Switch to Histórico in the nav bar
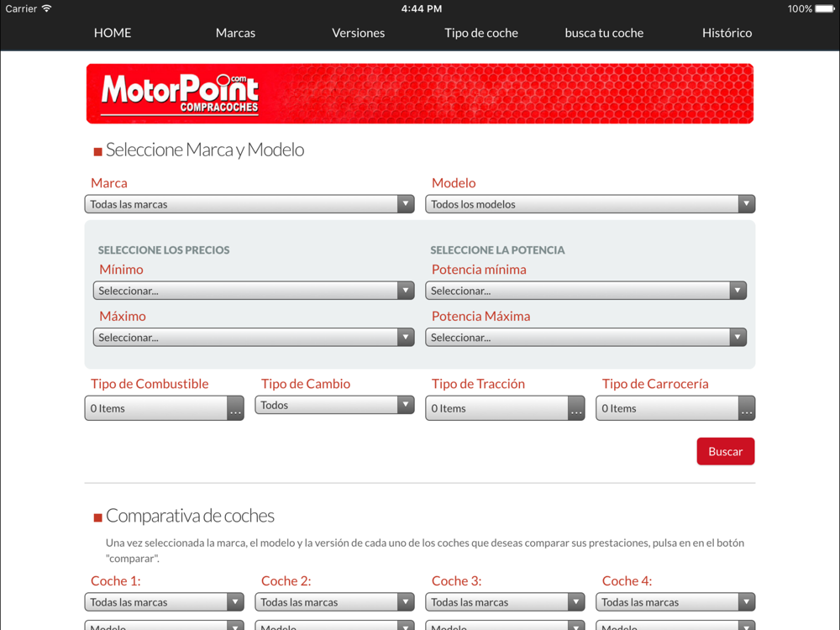This screenshot has height=630, width=840. (x=727, y=33)
